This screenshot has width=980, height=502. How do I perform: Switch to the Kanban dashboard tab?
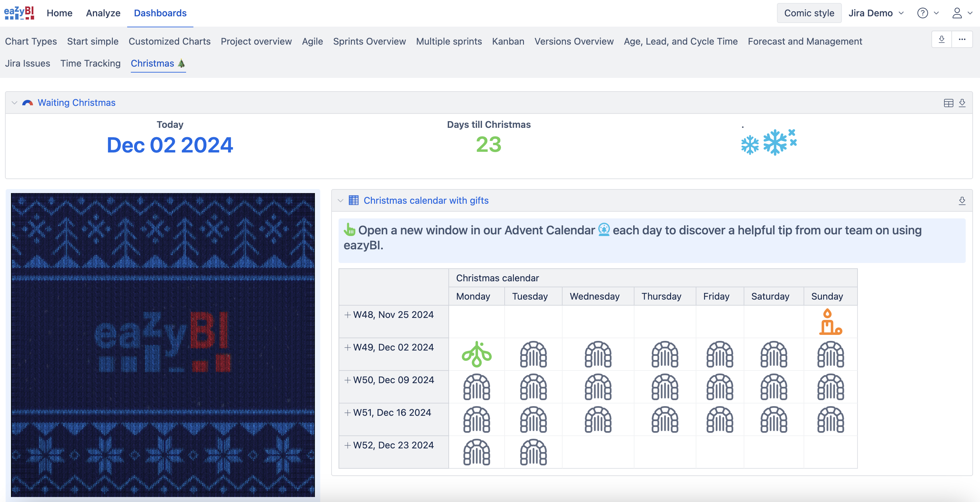(508, 41)
